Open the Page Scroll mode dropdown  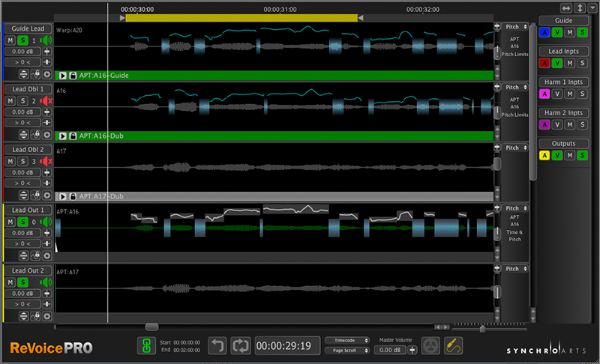pos(347,350)
